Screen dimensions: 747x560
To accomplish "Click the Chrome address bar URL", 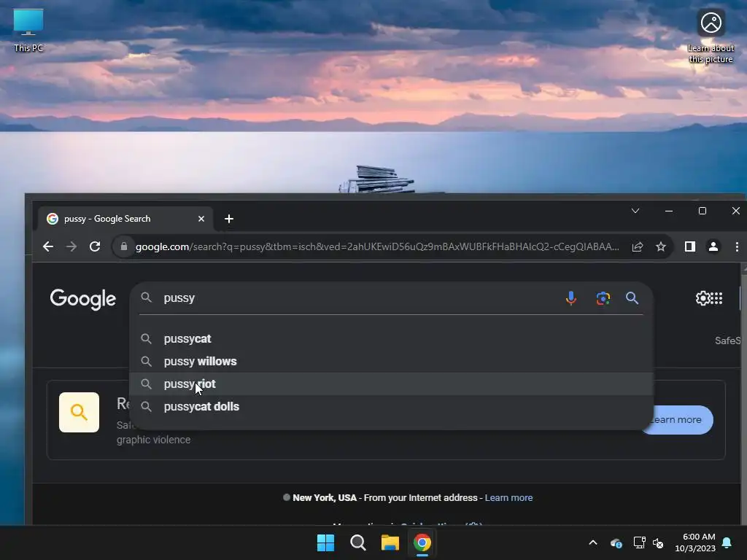I will (x=377, y=246).
